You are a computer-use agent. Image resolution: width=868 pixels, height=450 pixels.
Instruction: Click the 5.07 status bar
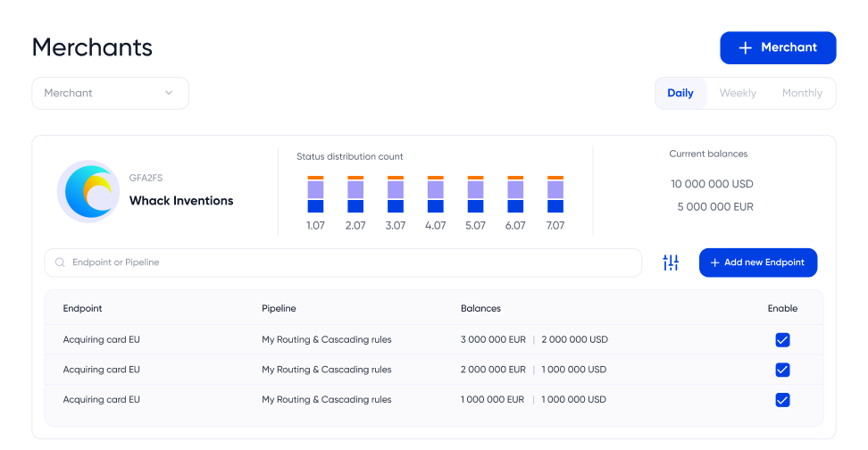pyautogui.click(x=475, y=195)
